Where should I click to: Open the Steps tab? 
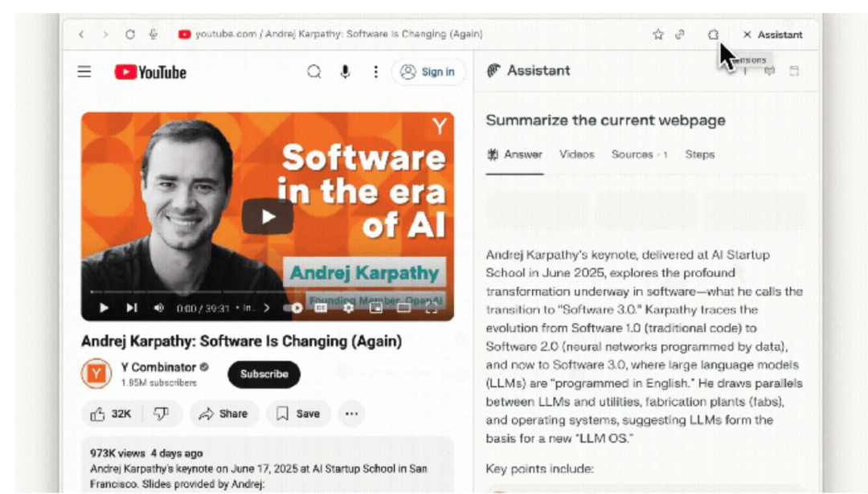tap(700, 155)
